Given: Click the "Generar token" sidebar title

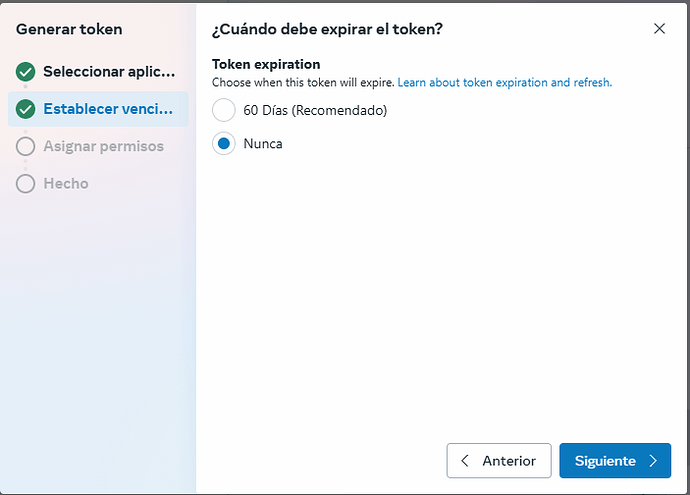Looking at the screenshot, I should (x=69, y=29).
